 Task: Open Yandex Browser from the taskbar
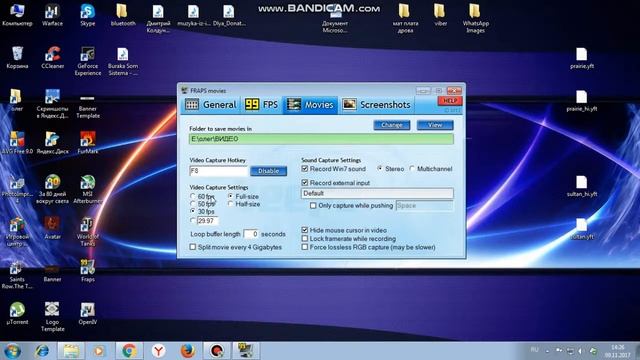tap(158, 351)
